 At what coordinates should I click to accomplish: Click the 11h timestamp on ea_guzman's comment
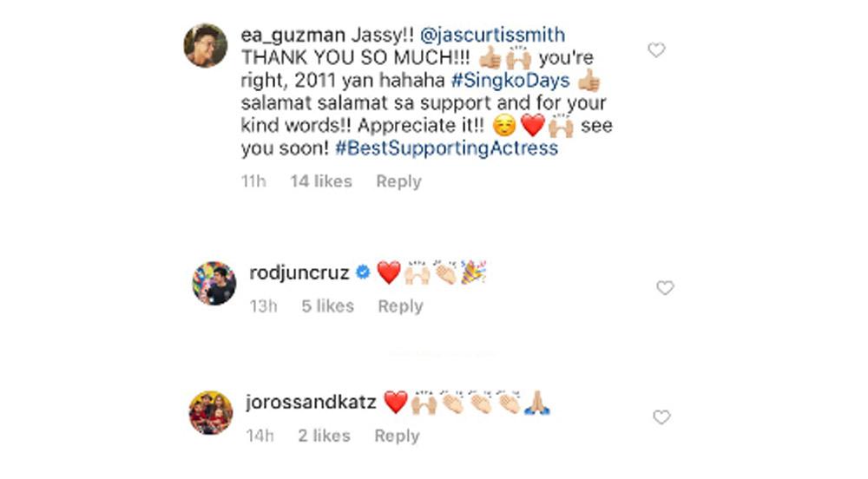click(253, 181)
